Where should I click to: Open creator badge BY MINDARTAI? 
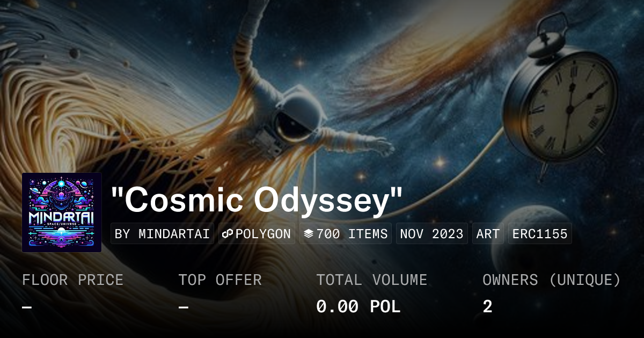point(162,234)
